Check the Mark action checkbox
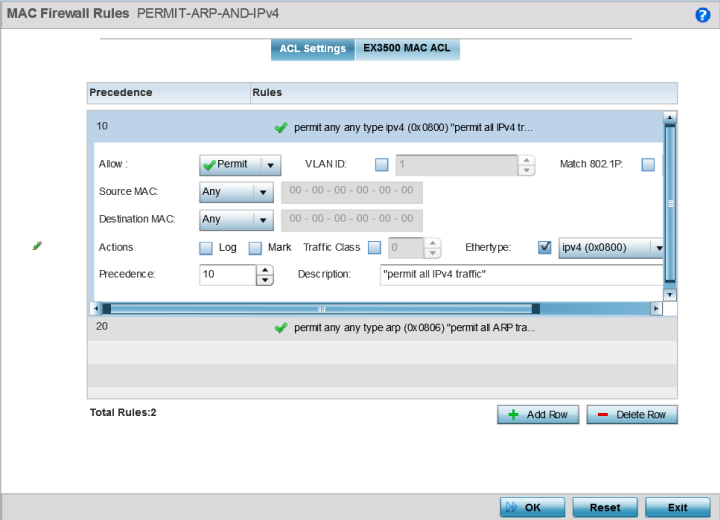Viewport: 720px width, 520px height. click(x=255, y=248)
